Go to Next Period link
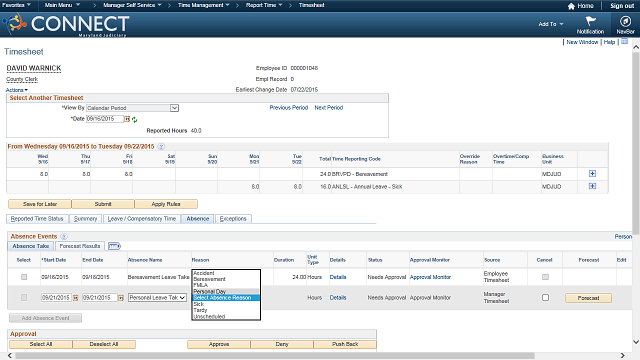 (x=329, y=108)
